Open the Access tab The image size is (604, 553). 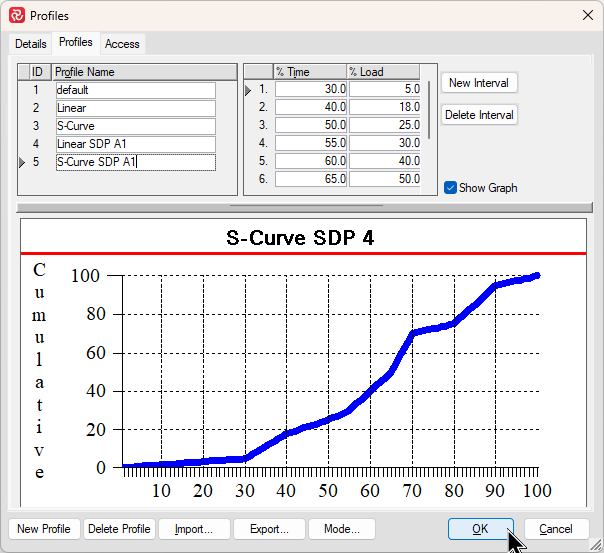click(122, 44)
